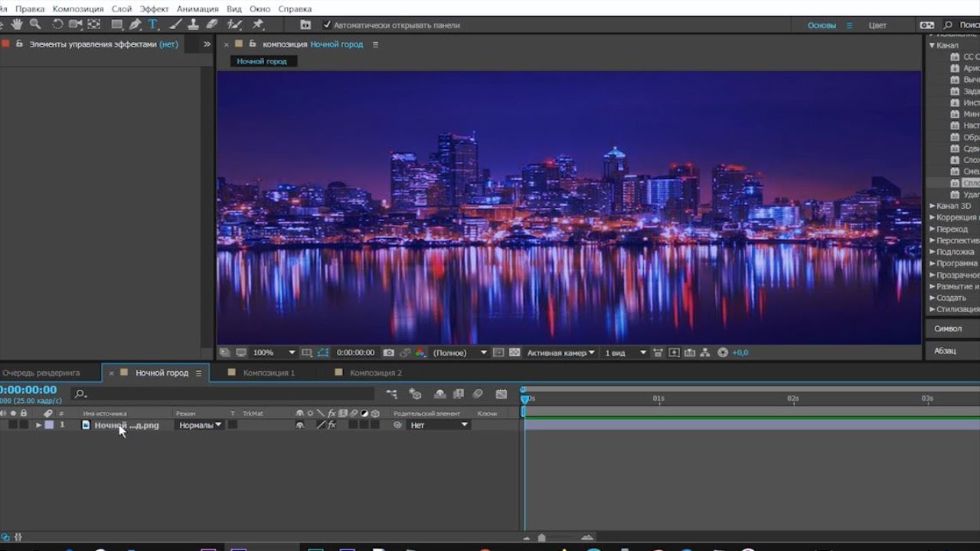Click the 'Ночной город' composition breadcrumb button

pos(262,61)
